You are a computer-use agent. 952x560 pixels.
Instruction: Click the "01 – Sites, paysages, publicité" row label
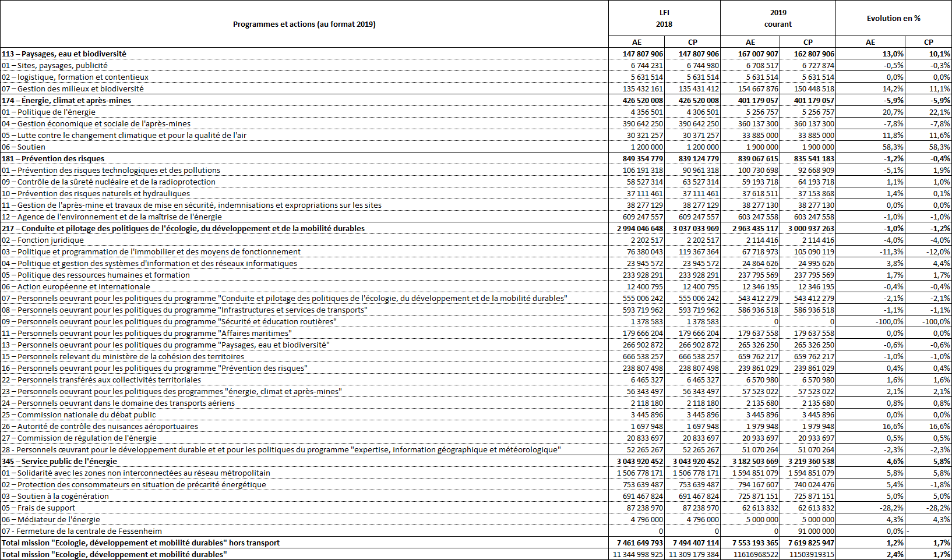click(55, 65)
